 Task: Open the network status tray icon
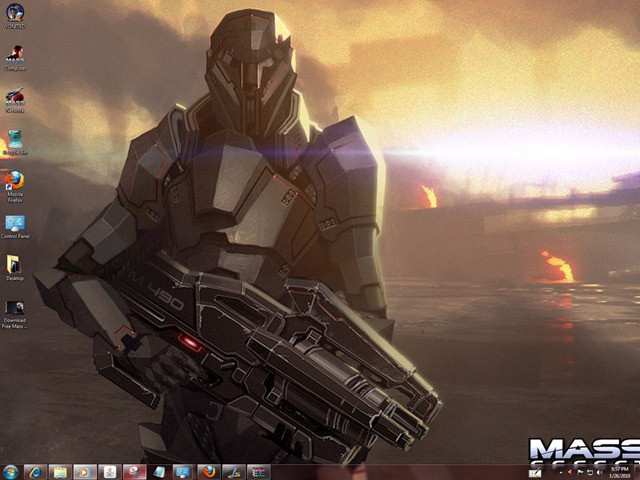pyautogui.click(x=590, y=473)
